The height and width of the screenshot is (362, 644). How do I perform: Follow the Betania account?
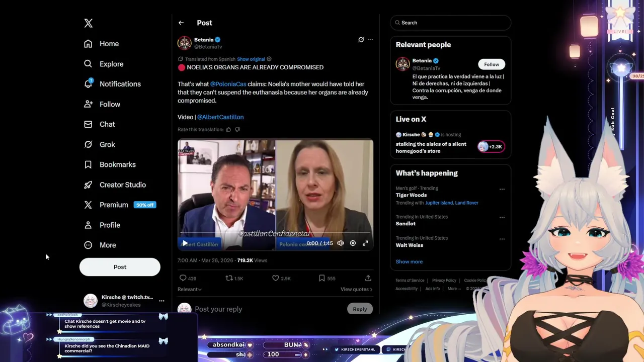click(492, 64)
